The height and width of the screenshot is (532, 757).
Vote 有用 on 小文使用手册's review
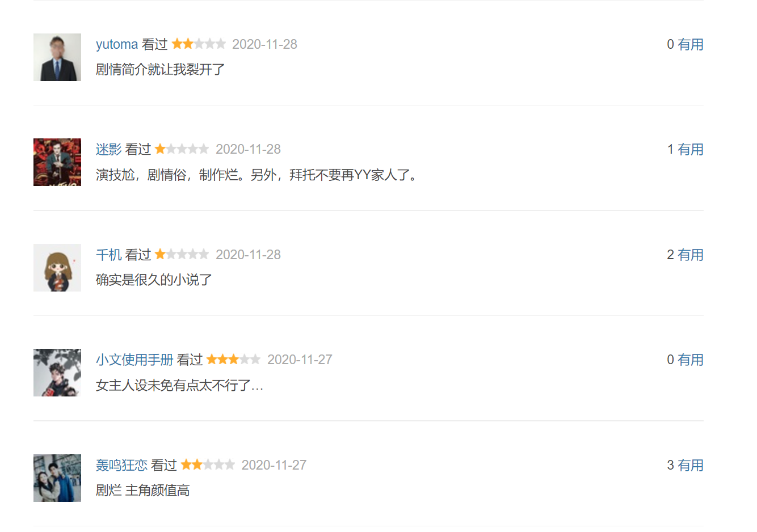click(x=691, y=360)
